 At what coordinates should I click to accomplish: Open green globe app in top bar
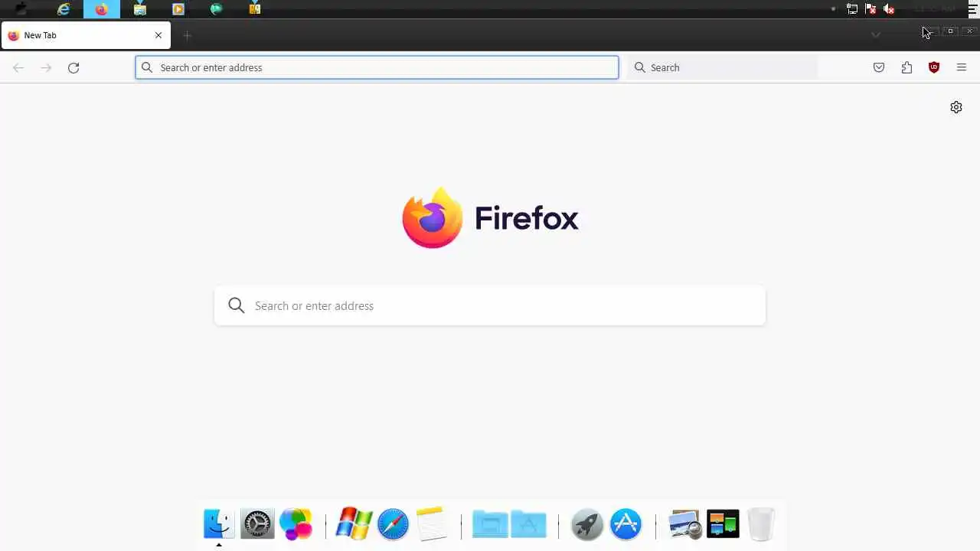pos(216,9)
